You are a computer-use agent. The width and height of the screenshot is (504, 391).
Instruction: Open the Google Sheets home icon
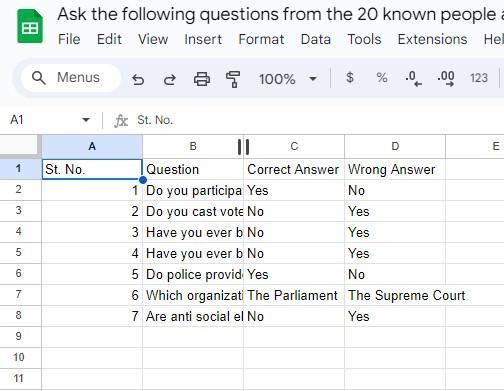(30, 26)
